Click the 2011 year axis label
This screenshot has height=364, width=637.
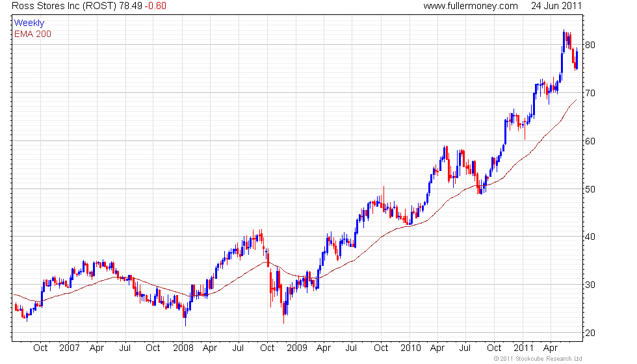coord(524,348)
